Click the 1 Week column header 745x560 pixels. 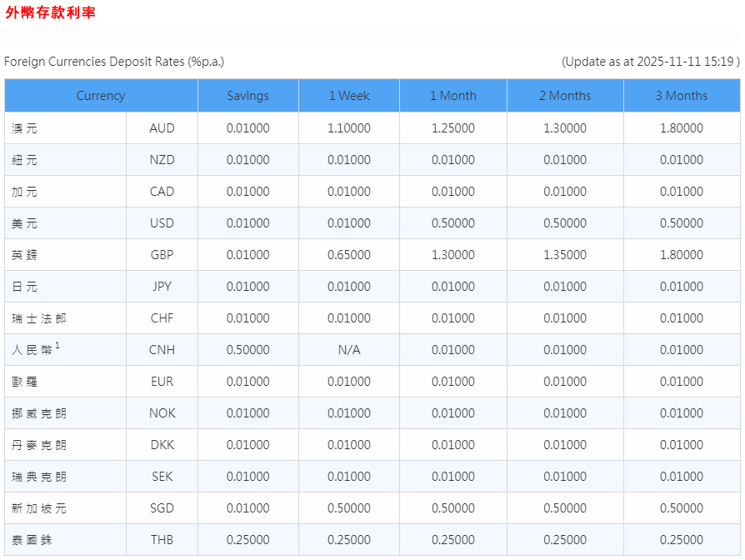348,96
